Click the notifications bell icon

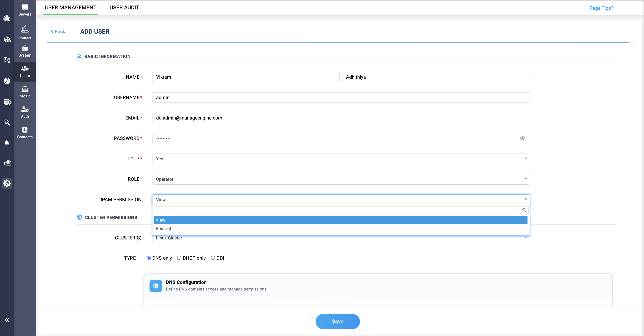click(7, 143)
